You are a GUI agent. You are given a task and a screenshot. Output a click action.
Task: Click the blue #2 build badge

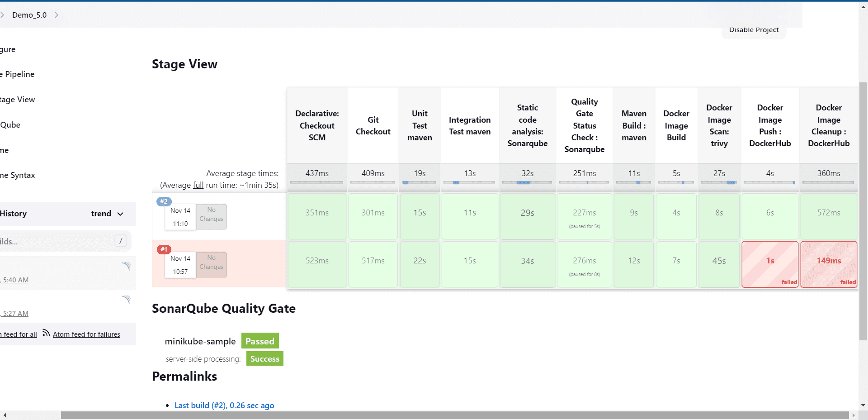point(164,201)
